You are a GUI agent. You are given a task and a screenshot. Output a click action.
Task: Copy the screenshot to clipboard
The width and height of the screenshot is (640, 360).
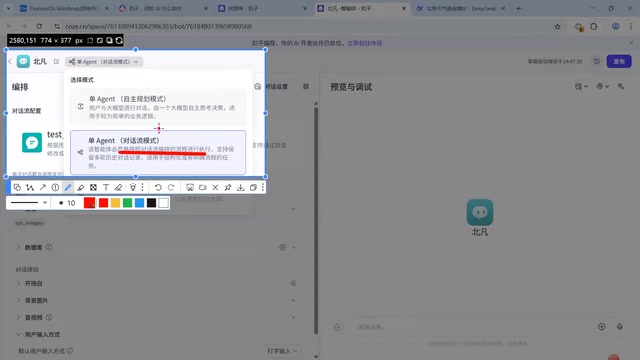[x=253, y=187]
